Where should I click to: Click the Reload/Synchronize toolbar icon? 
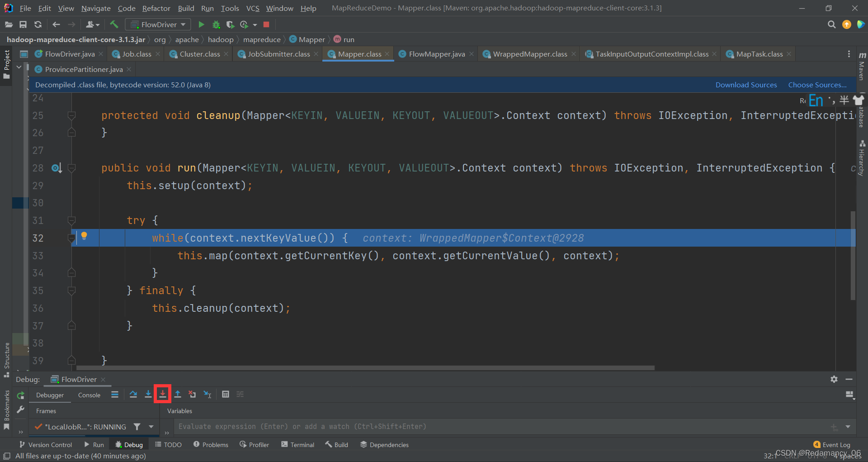pos(38,24)
